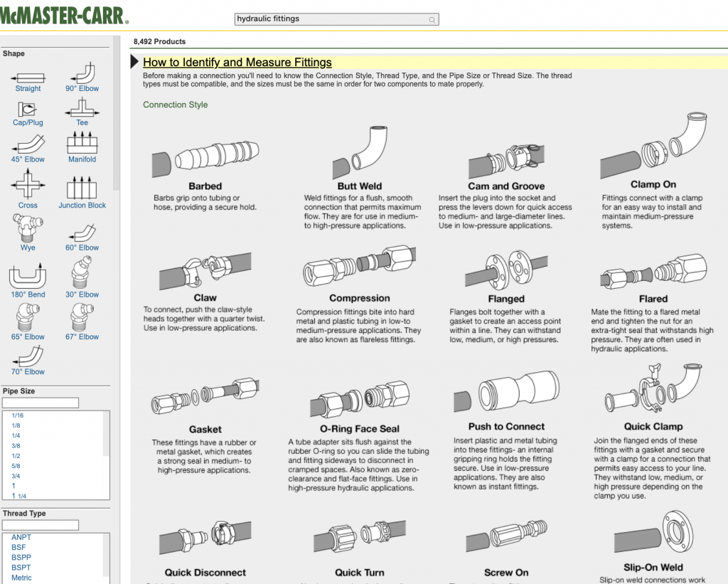Viewport: 728px width, 584px height.
Task: Click the magnifier icon in search bar
Action: (x=432, y=20)
